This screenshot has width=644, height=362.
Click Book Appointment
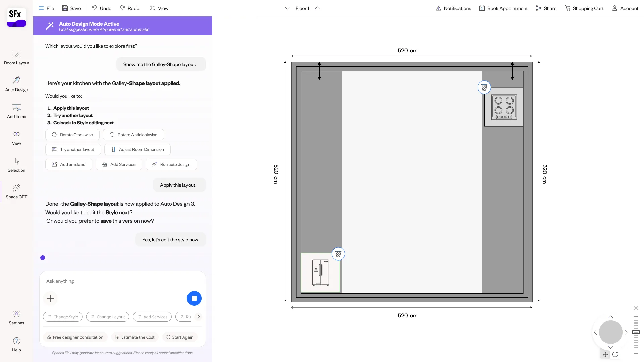pos(503,8)
